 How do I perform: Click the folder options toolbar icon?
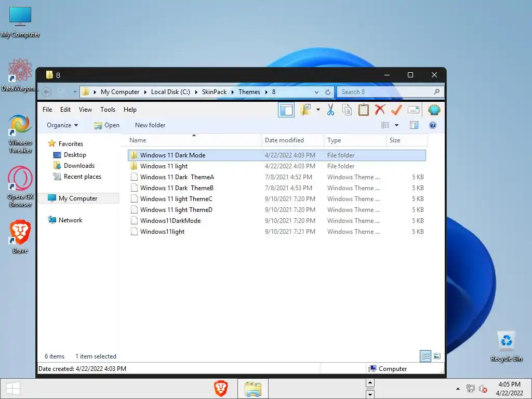pos(305,110)
